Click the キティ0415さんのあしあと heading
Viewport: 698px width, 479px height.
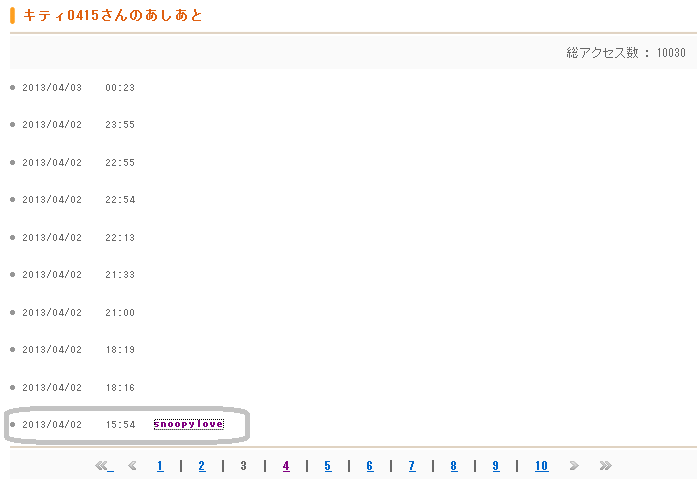[x=113, y=16]
